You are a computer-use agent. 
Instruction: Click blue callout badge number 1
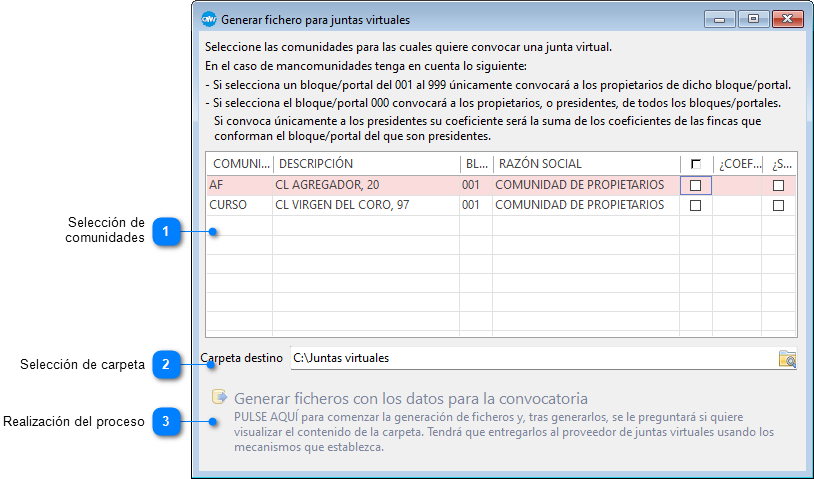166,232
